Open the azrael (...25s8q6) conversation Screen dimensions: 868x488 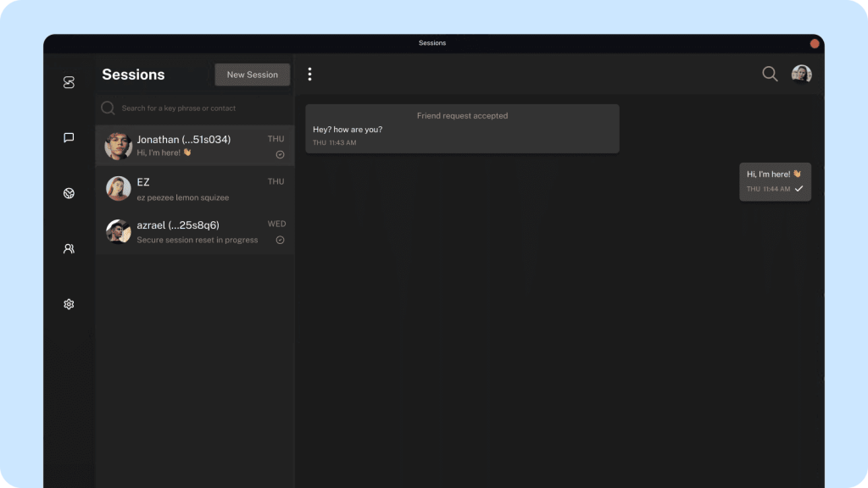click(195, 231)
